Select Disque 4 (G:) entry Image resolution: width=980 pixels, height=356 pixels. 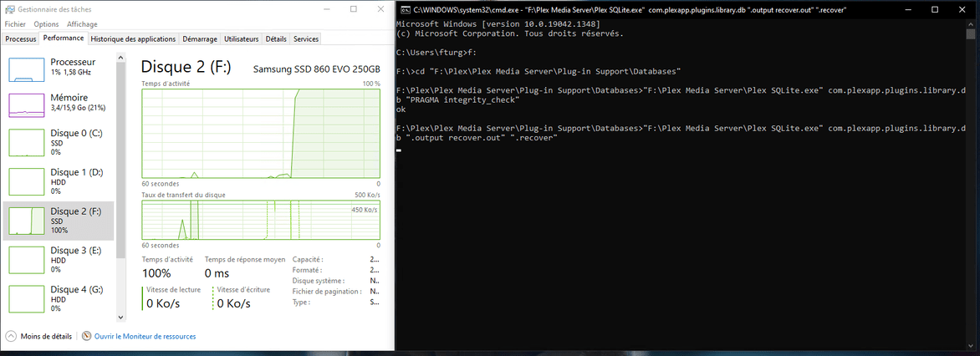(x=59, y=298)
